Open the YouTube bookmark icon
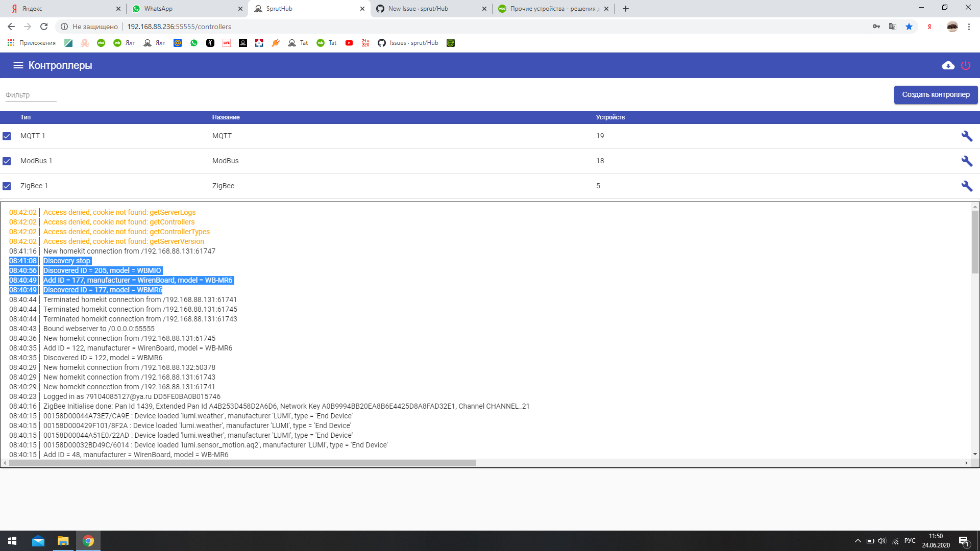The width and height of the screenshot is (980, 551). tap(350, 43)
